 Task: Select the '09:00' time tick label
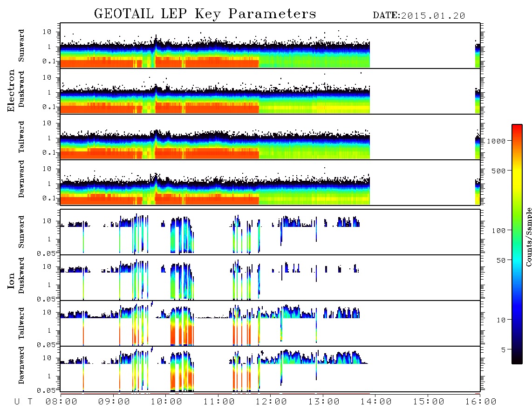114,402
